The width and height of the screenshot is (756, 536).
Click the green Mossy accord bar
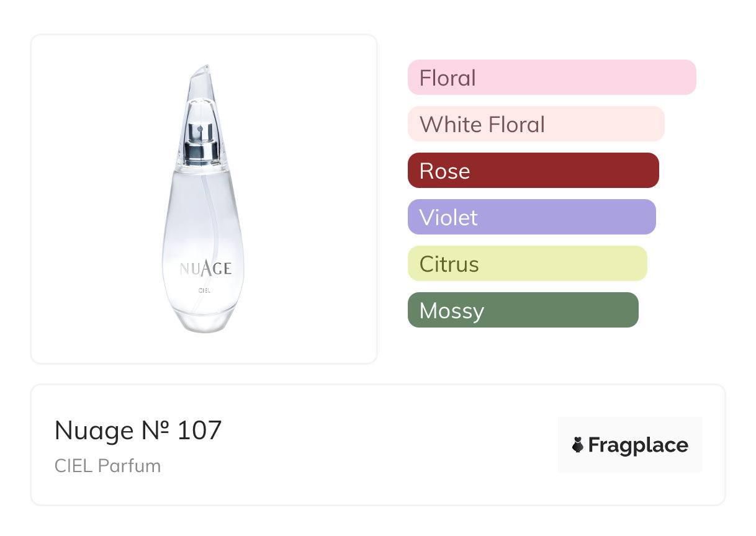click(523, 310)
